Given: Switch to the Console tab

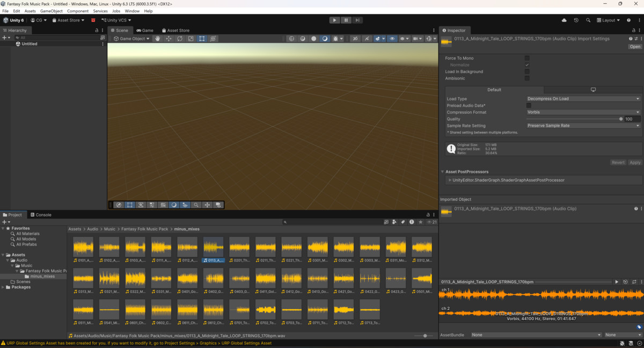Looking at the screenshot, I should pyautogui.click(x=41, y=215).
